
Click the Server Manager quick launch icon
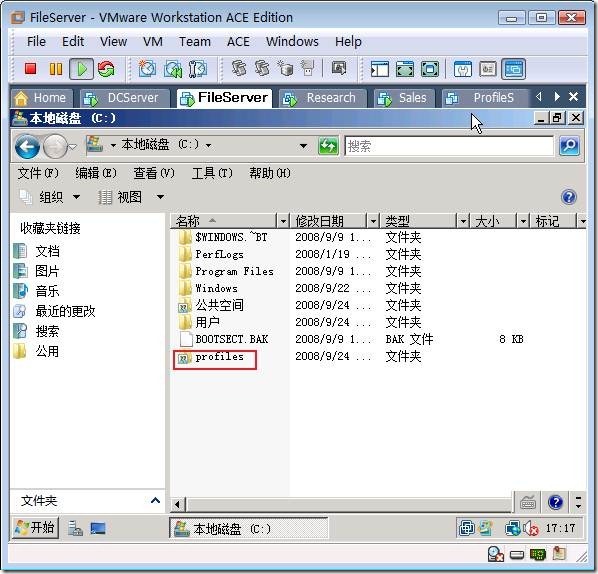75,528
